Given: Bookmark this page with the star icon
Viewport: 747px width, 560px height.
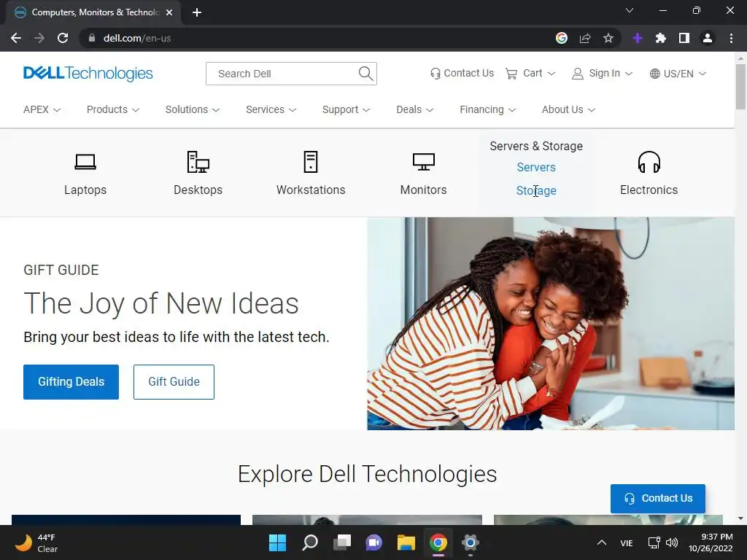Looking at the screenshot, I should pos(608,38).
